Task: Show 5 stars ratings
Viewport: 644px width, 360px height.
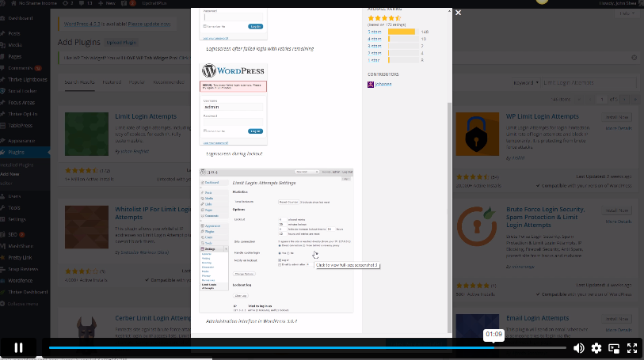Action: tap(374, 32)
